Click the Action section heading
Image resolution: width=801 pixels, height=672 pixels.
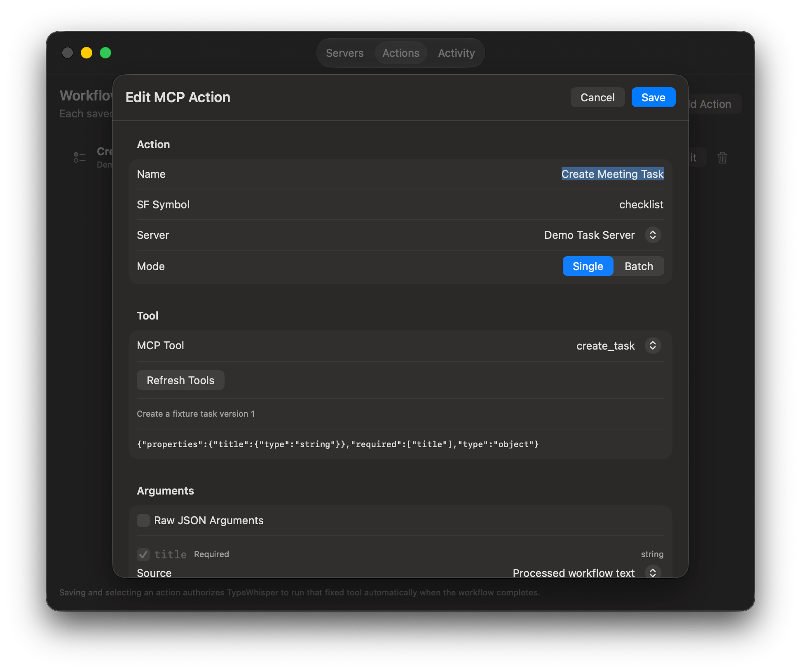pyautogui.click(x=153, y=144)
